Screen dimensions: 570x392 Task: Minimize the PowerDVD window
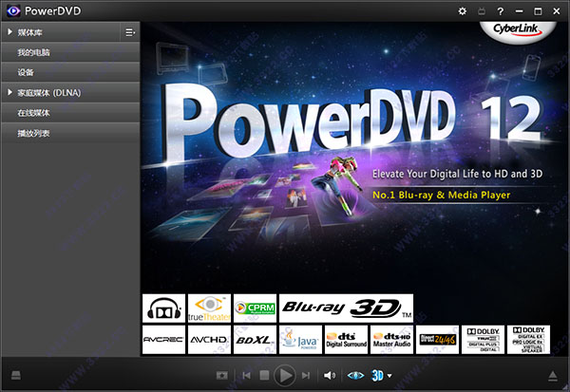point(519,11)
